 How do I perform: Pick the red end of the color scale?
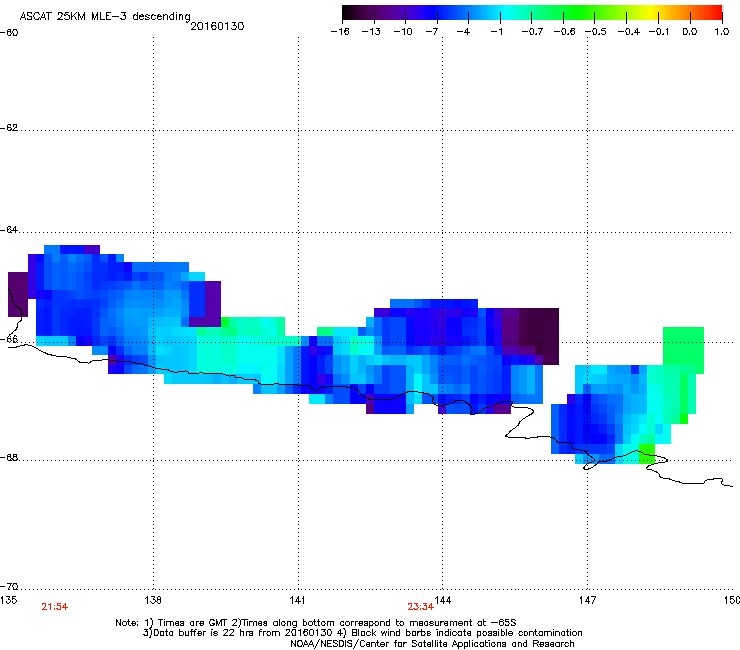click(x=713, y=12)
